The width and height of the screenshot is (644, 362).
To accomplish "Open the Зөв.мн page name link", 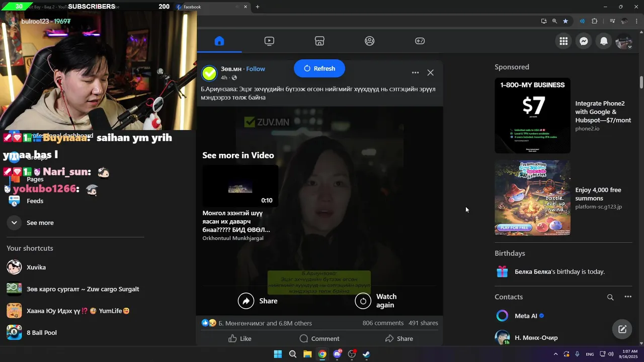I will [x=231, y=69].
